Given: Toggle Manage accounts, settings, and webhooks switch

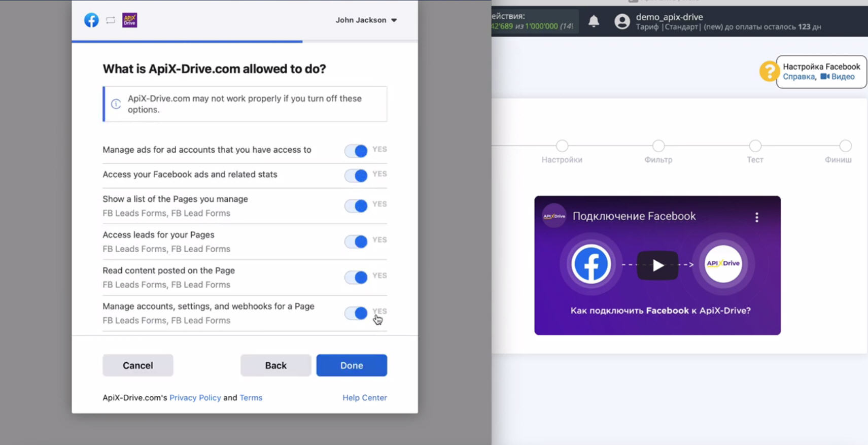Looking at the screenshot, I should [356, 313].
